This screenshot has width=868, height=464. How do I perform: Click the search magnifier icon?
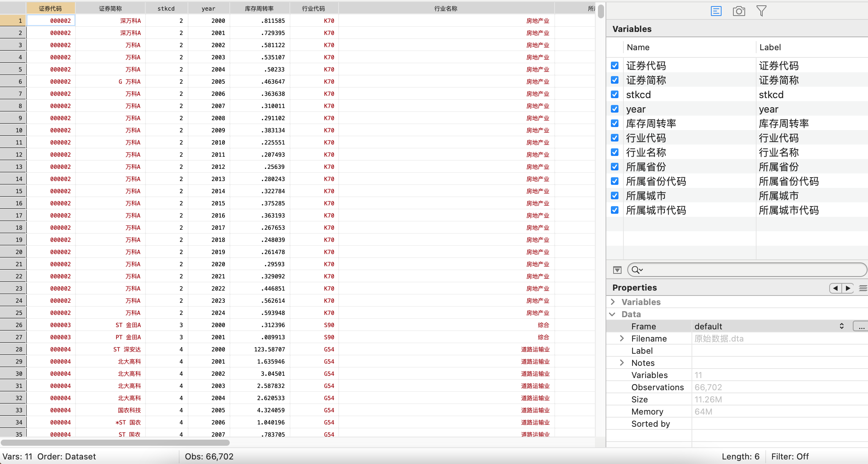point(636,270)
